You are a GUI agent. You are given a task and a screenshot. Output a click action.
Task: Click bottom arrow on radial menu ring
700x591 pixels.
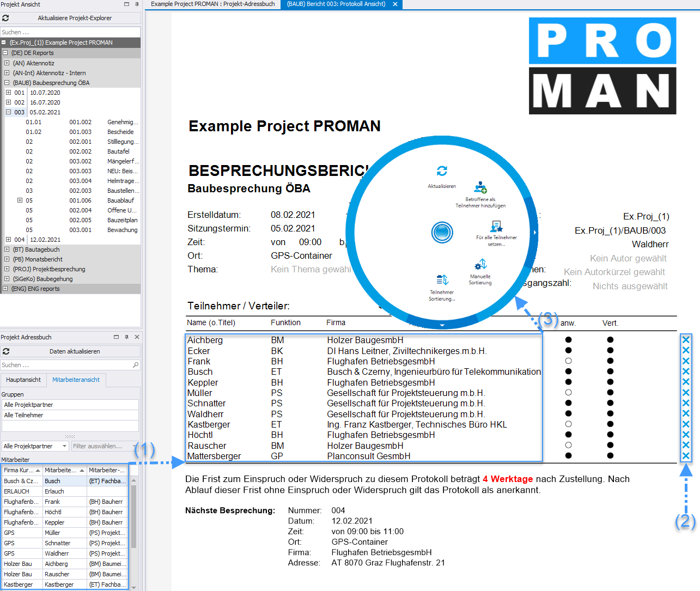(x=442, y=325)
